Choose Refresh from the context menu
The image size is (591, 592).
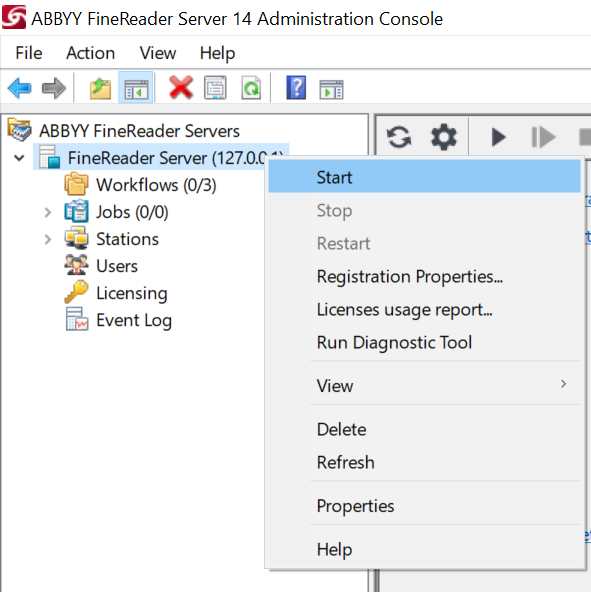click(424, 462)
